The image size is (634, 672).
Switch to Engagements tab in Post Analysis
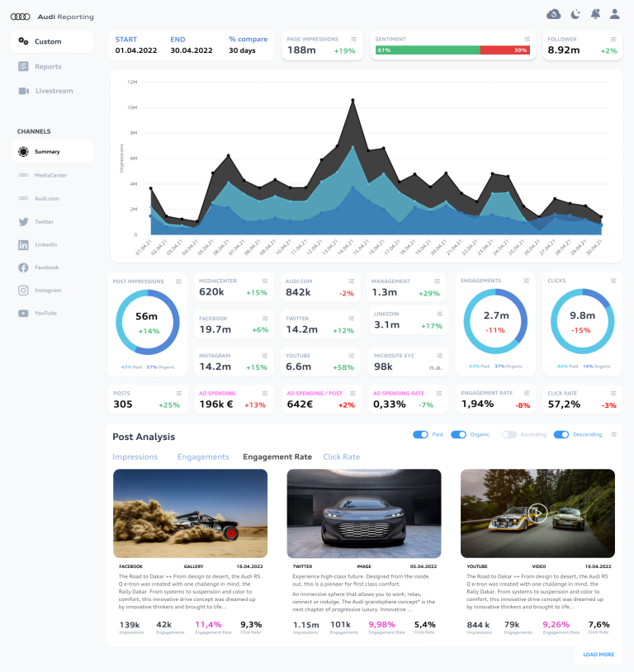click(203, 457)
